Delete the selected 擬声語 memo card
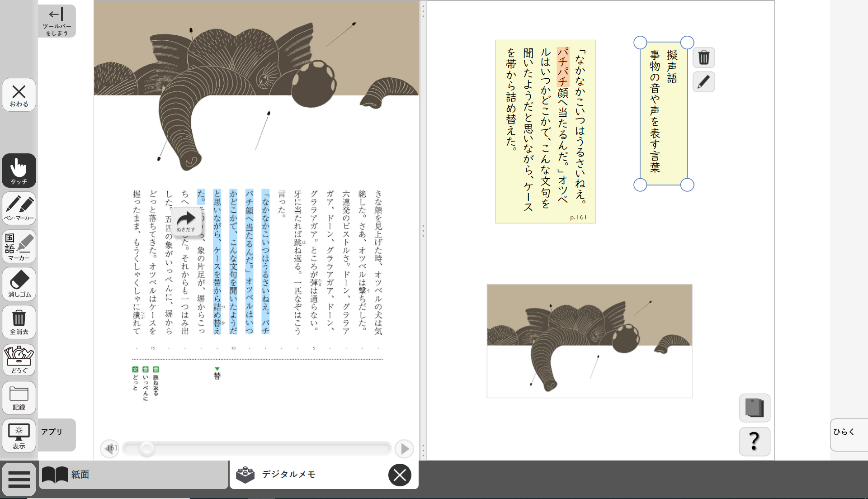The image size is (868, 499). tap(704, 58)
